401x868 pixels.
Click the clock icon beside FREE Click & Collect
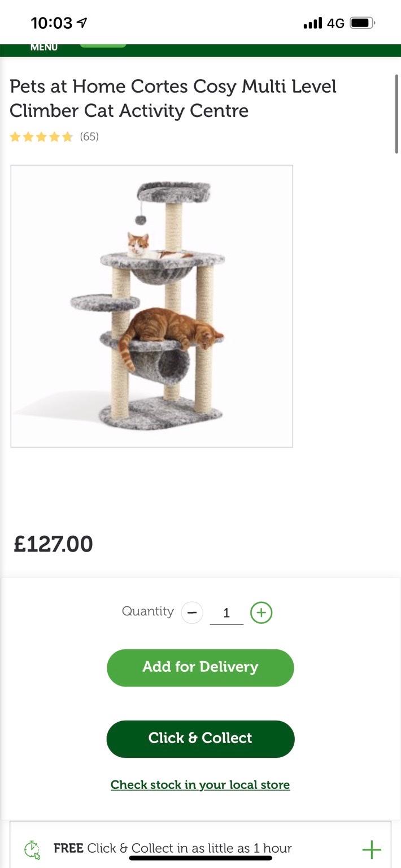tap(32, 848)
